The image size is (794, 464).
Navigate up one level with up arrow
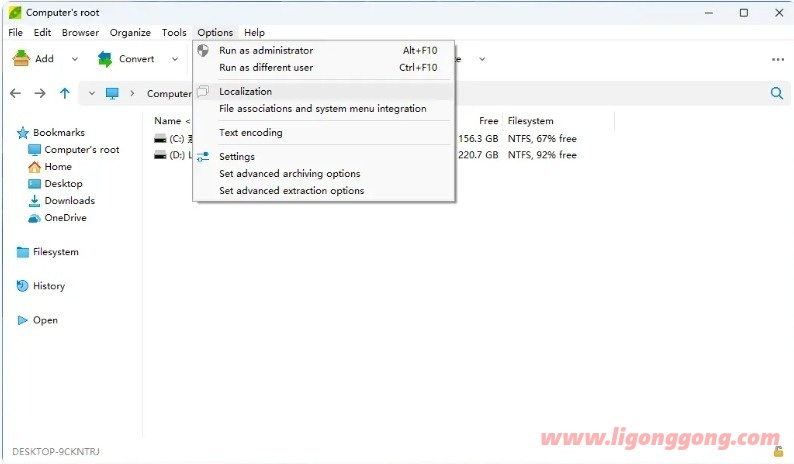click(x=65, y=93)
